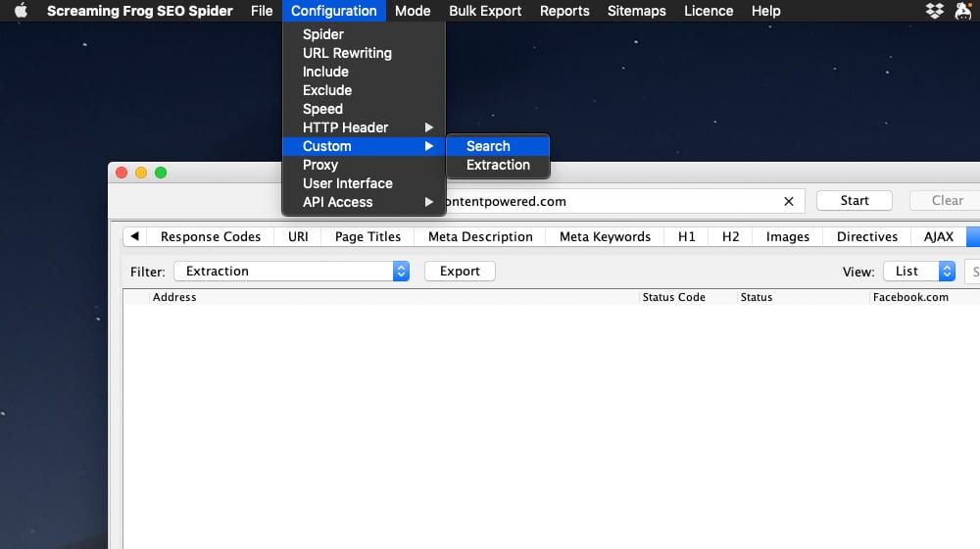
Task: Select Proxy menu item
Action: (364, 165)
